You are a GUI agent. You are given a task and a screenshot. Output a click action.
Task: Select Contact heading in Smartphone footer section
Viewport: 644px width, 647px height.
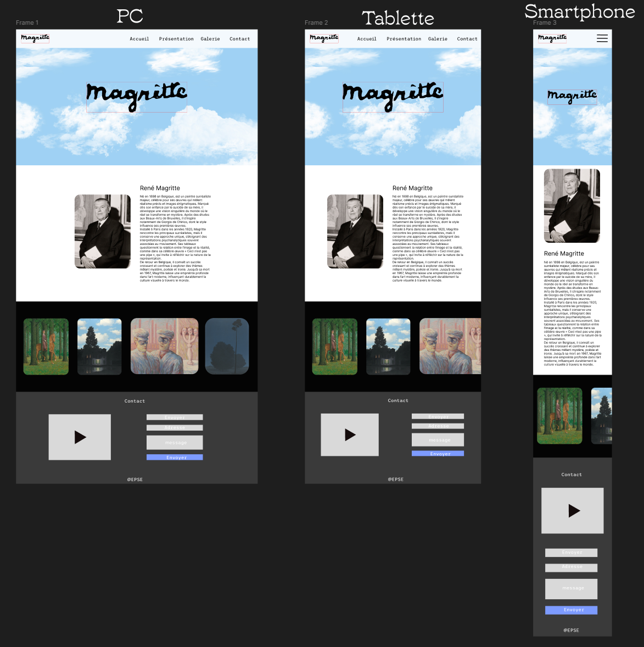point(572,475)
